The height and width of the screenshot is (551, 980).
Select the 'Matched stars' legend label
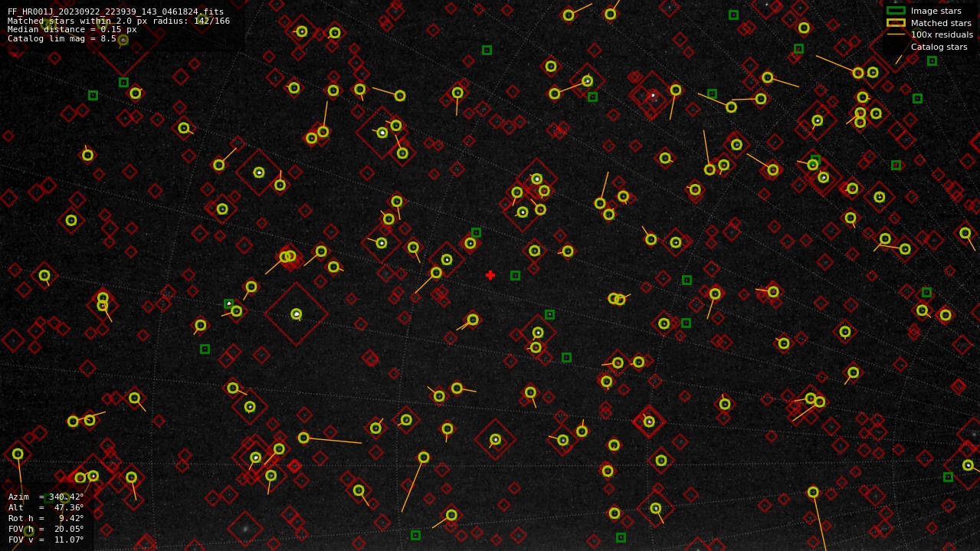[941, 23]
